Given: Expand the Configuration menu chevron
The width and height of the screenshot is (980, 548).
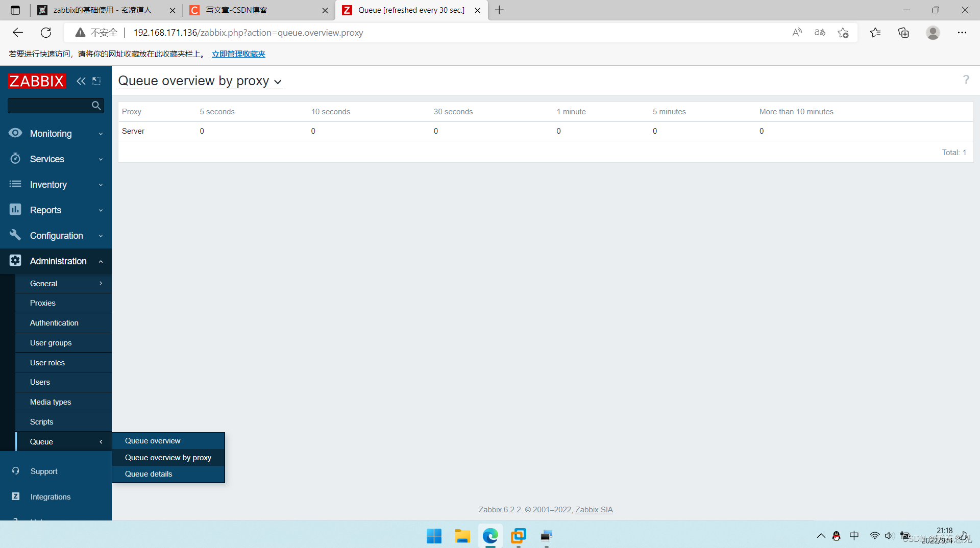Looking at the screenshot, I should click(x=101, y=236).
